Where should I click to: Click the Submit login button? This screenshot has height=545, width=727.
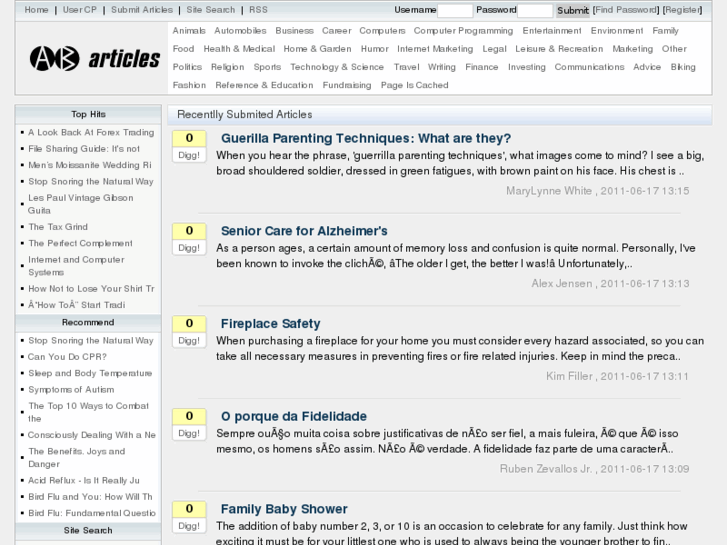(573, 11)
